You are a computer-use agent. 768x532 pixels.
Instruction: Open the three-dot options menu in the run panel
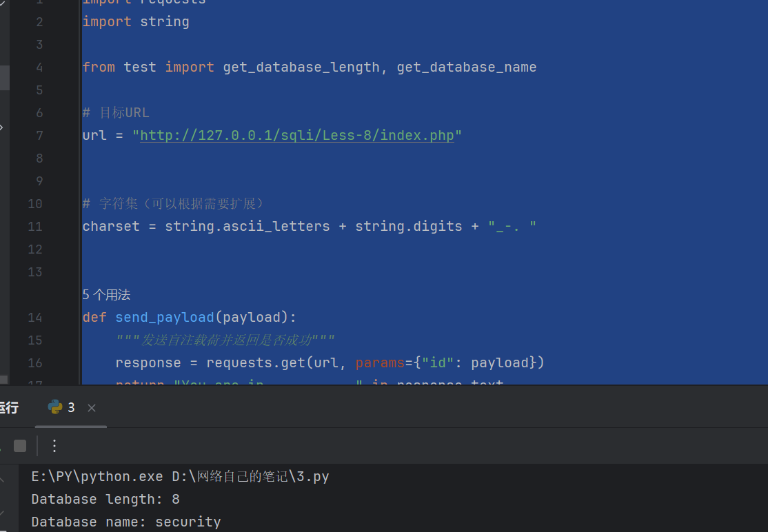click(x=54, y=446)
